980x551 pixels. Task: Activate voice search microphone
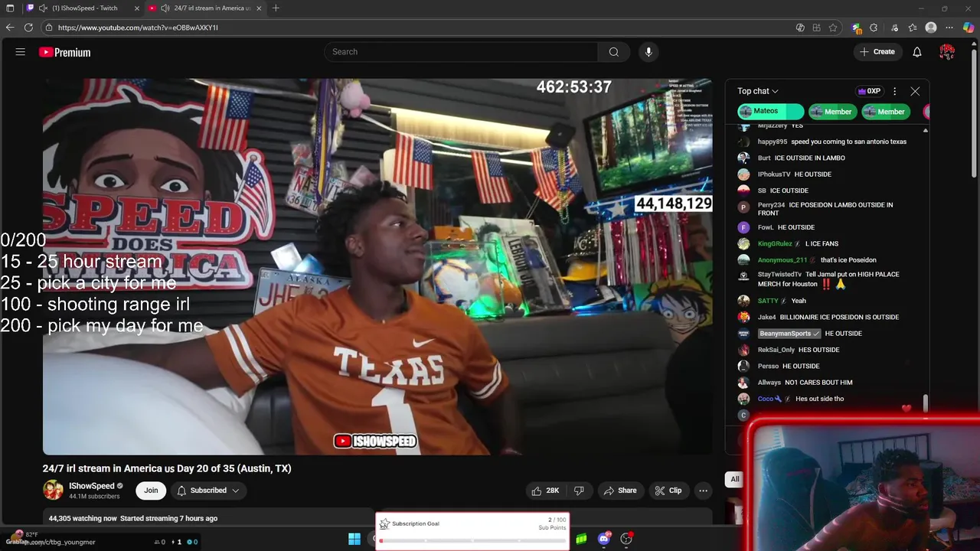pyautogui.click(x=648, y=52)
